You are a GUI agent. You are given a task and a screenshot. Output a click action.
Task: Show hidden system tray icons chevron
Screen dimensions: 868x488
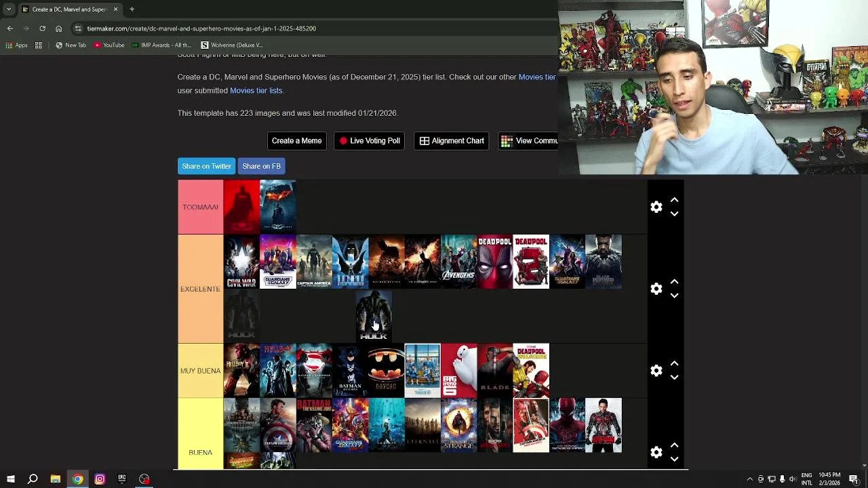749,479
